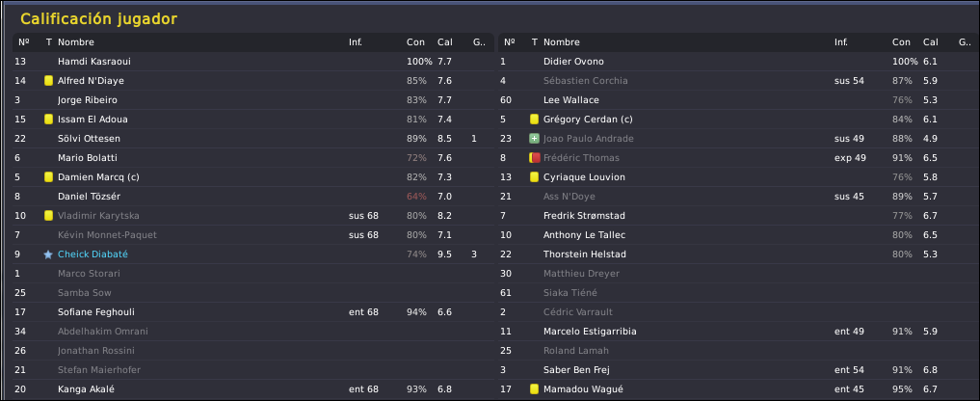The width and height of the screenshot is (980, 401).
Task: Click Alfred N'Diaye's yellow card icon
Action: pos(48,81)
